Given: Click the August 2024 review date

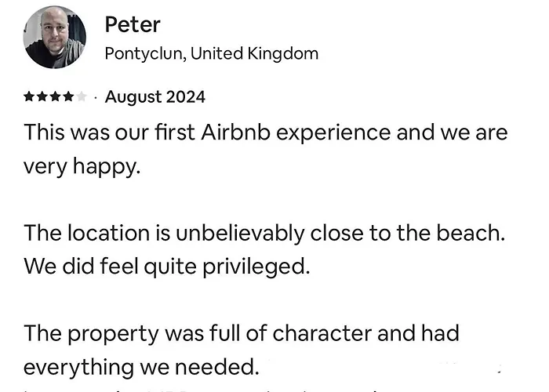Looking at the screenshot, I should pyautogui.click(x=155, y=97).
